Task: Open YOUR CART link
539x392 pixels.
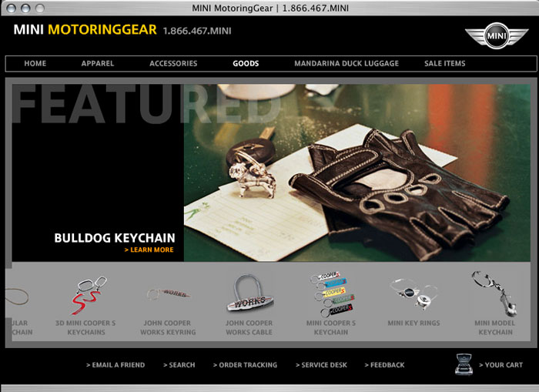Action: pyautogui.click(x=500, y=365)
